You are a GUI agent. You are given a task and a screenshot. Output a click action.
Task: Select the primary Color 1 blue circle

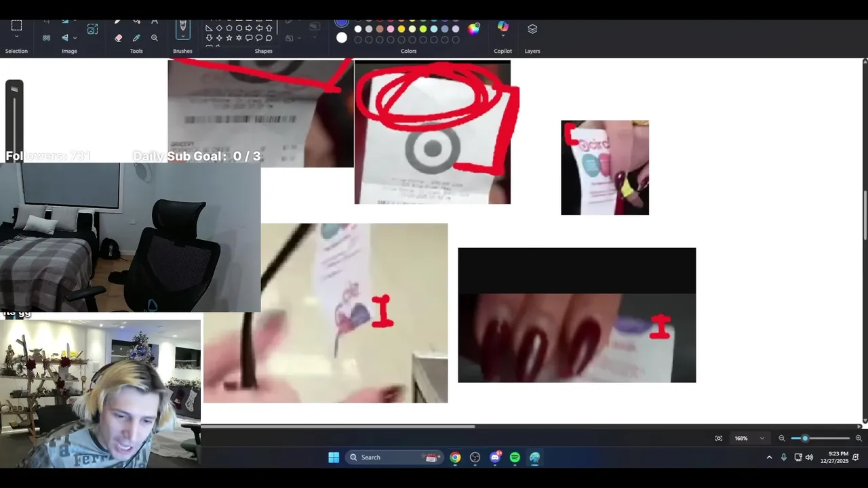pos(342,22)
